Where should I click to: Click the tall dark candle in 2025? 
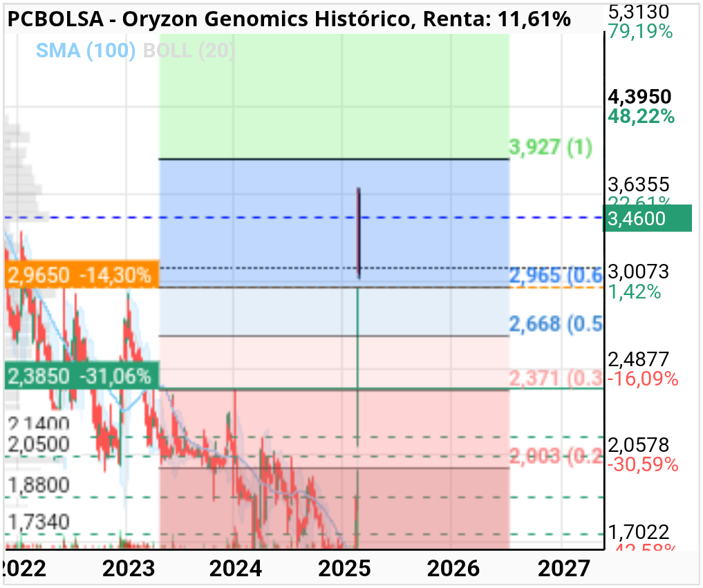coord(359,233)
